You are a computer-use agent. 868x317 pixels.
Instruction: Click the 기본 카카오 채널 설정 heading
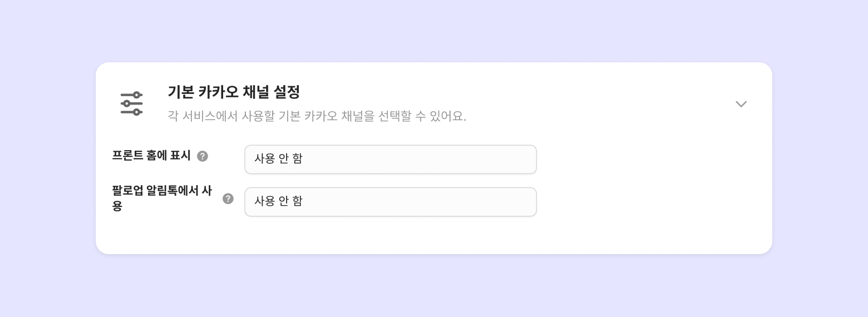click(x=234, y=92)
